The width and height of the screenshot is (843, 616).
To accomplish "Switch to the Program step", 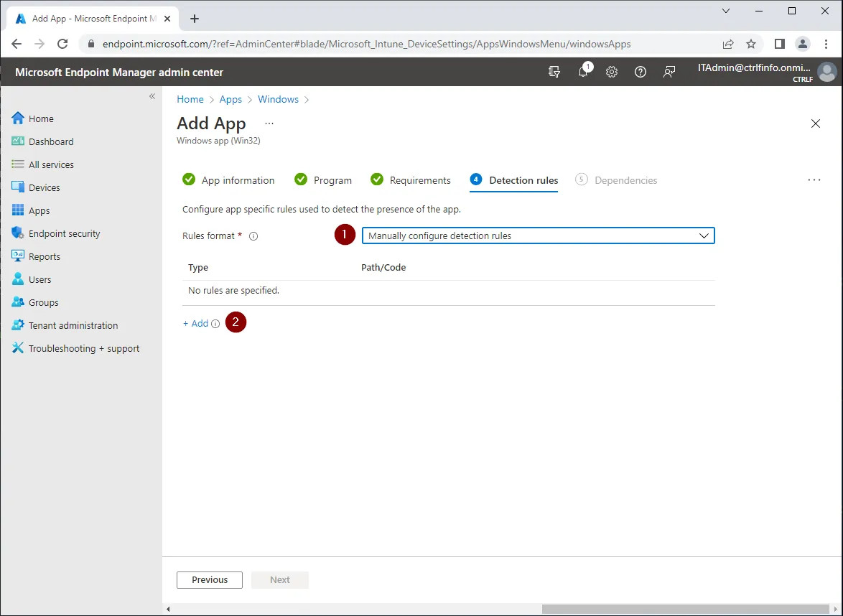I will (x=323, y=180).
